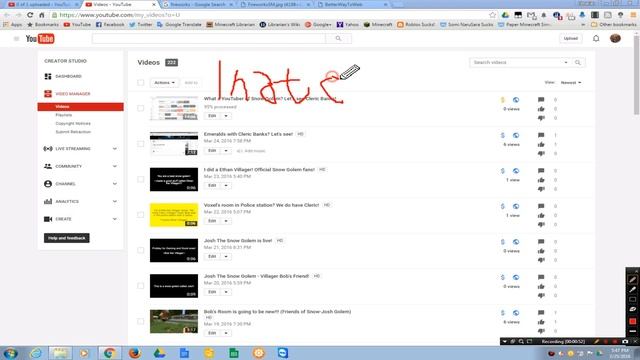The image size is (640, 360).
Task: Open the title link Voxel's room in Police station
Action: click(x=261, y=205)
